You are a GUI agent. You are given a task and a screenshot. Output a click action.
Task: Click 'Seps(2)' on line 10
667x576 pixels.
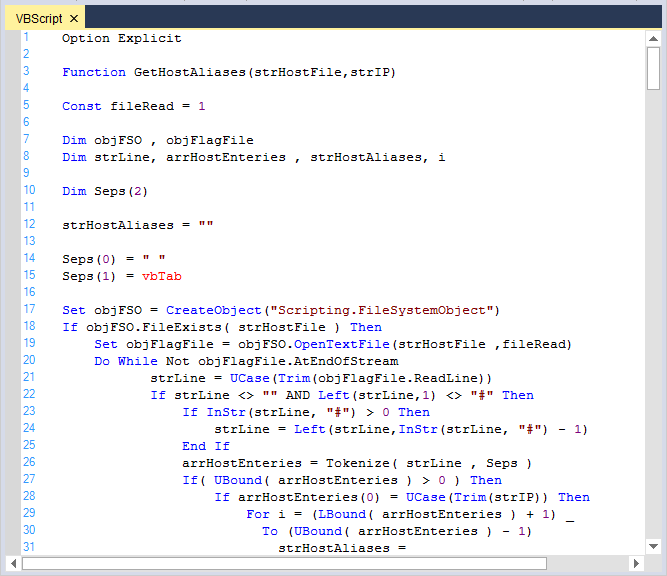[121, 191]
